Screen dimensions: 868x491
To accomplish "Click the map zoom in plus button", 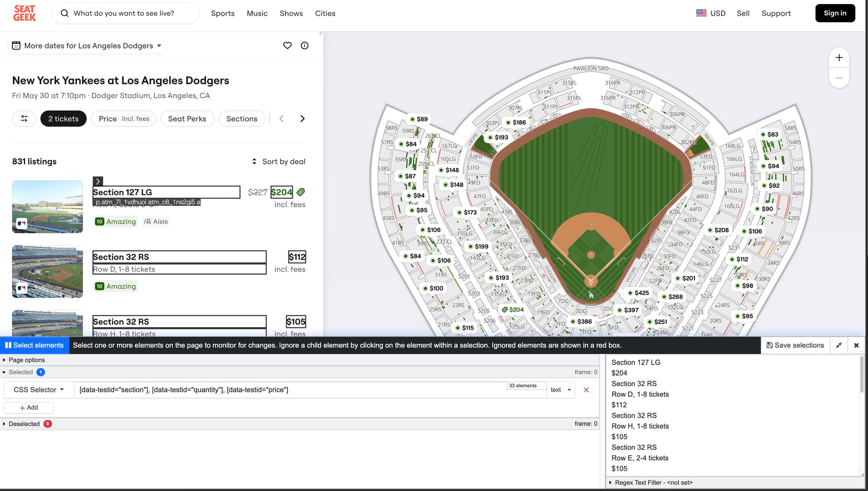I will (839, 57).
